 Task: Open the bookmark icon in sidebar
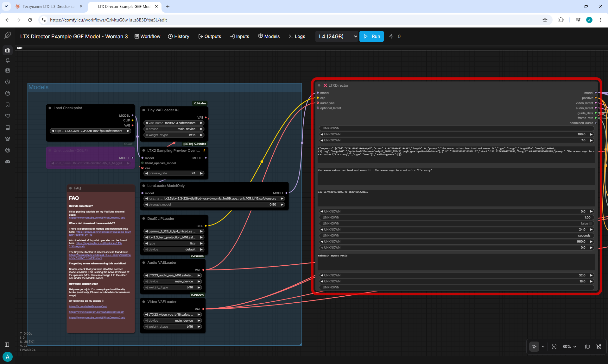8,105
